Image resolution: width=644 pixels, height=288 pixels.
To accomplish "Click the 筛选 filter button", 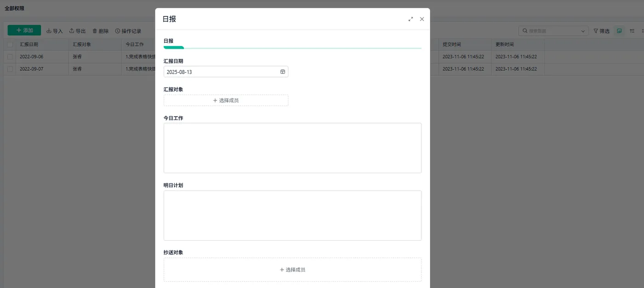I will [601, 31].
